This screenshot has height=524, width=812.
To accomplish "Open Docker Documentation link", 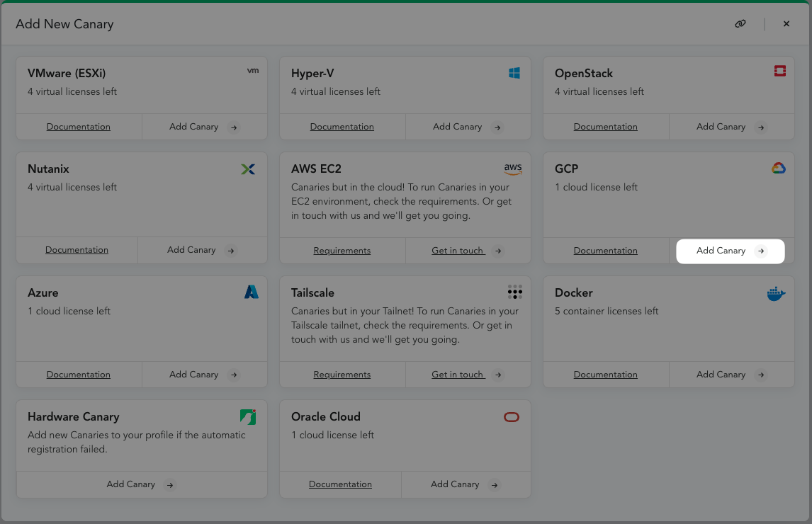I will coord(605,375).
